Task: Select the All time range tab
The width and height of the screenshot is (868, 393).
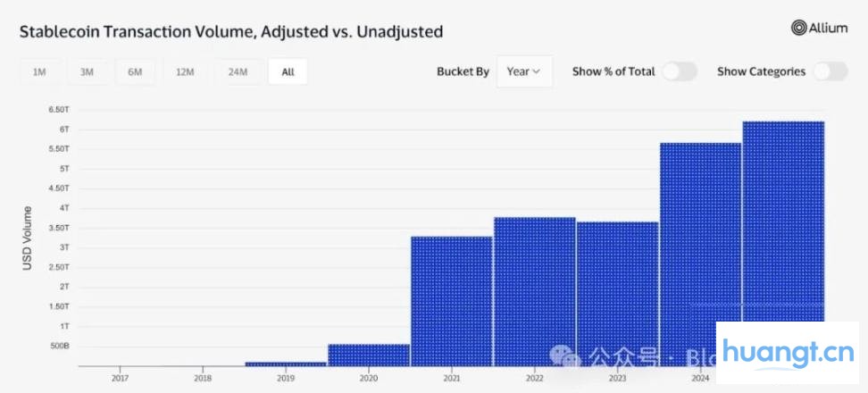Action: (288, 72)
